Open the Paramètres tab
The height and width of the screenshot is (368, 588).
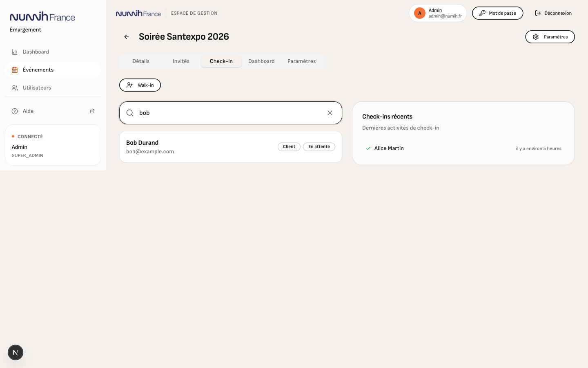point(301,61)
